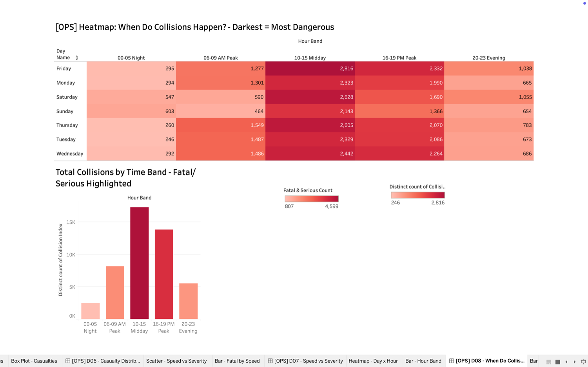Select the 10-15 Midday bar in chart
Viewport: 588px width, 367px height.
click(x=140, y=263)
